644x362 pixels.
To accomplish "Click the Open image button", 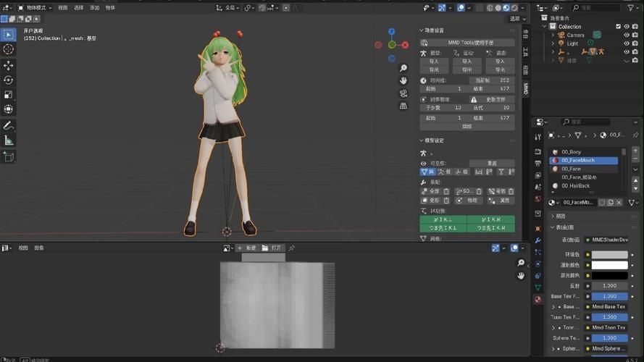I will pyautogui.click(x=272, y=248).
